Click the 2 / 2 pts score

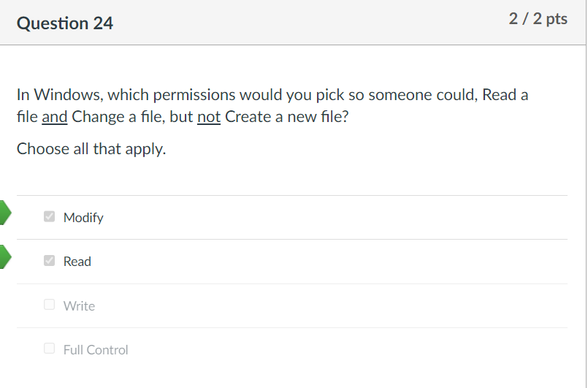click(538, 19)
